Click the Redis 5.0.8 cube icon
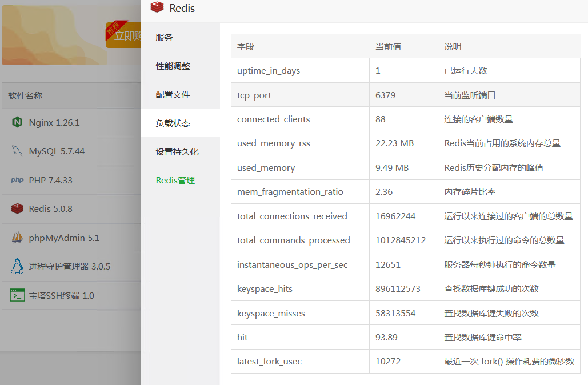The width and height of the screenshot is (588, 385). tap(17, 208)
